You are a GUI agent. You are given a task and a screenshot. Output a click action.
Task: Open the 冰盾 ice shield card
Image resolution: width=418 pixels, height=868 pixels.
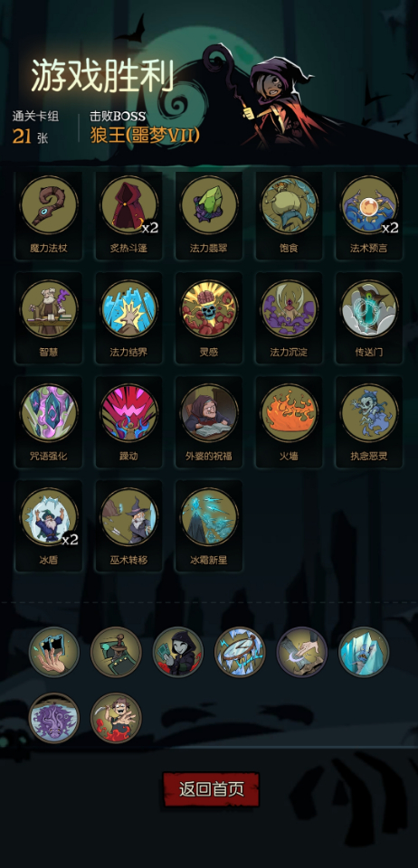coord(49,516)
